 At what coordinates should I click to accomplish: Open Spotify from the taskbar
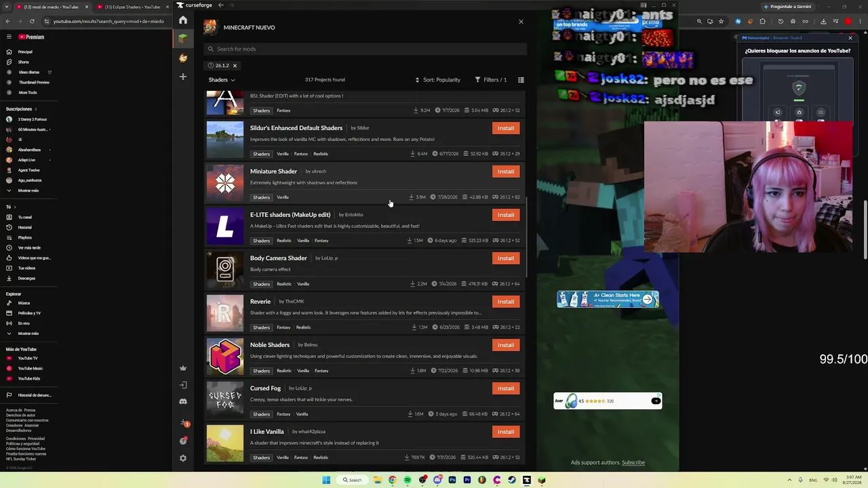pos(408,480)
